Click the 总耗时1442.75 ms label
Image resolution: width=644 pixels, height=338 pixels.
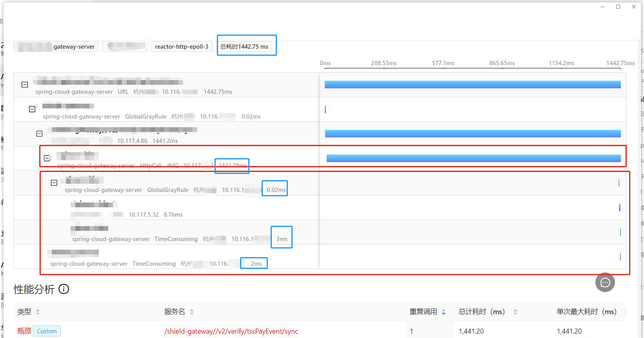(244, 46)
